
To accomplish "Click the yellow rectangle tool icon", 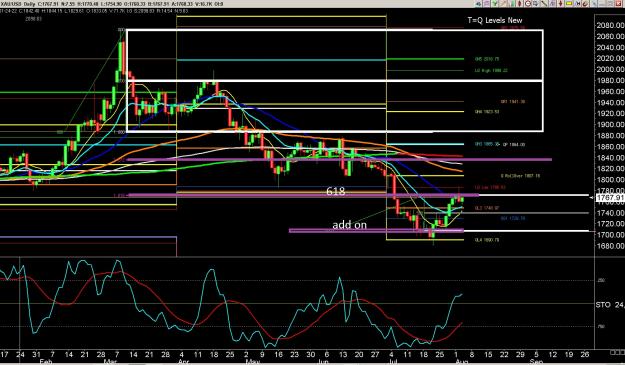I will [569, 4].
